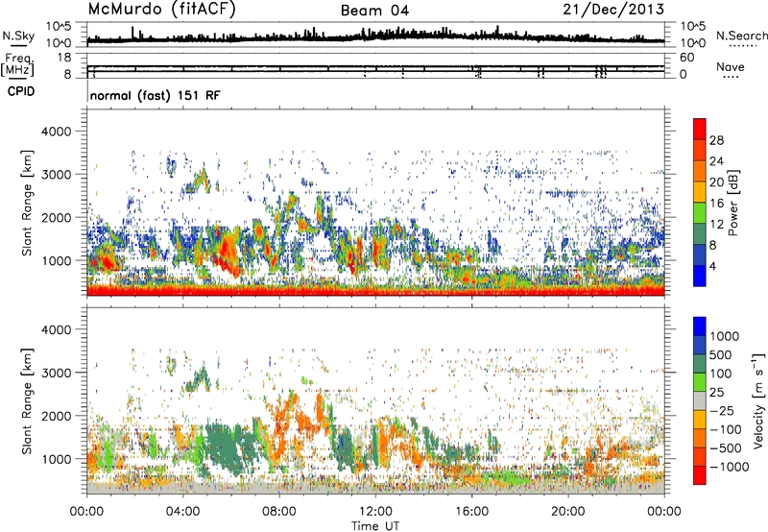Click the 04:00 time tick label

[x=183, y=512]
